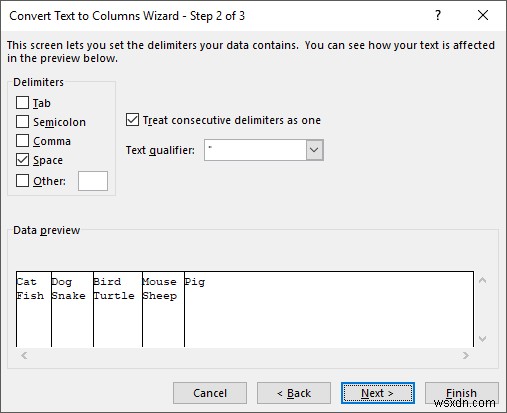Screen dimensions: 507x413
Task: Go to previous step with Back
Action: coord(294,393)
